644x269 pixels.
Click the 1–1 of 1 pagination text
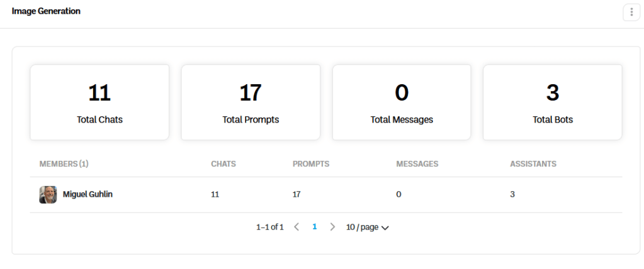tap(270, 227)
